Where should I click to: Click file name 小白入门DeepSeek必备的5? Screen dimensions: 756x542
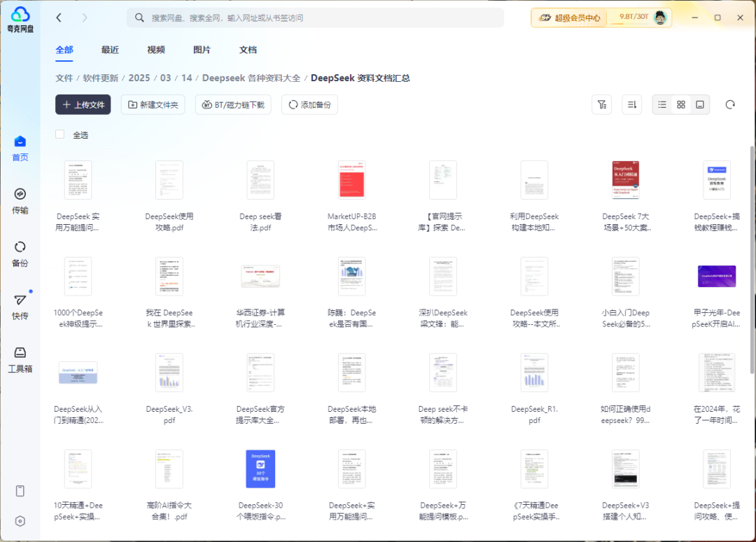pyautogui.click(x=625, y=318)
